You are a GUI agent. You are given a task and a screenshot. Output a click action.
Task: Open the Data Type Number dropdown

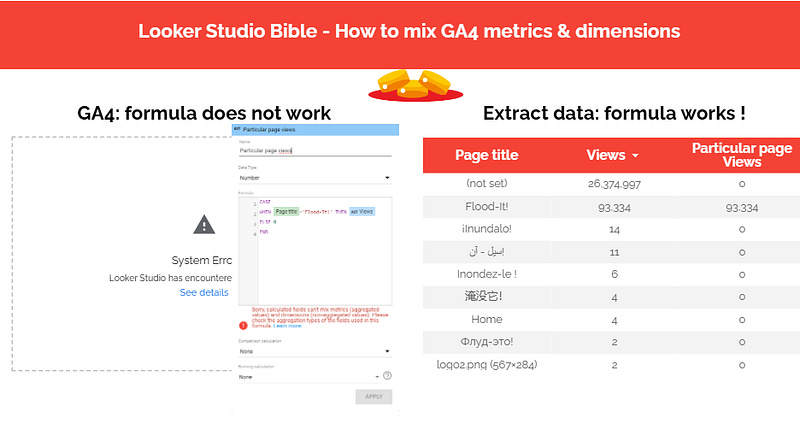[x=315, y=178]
